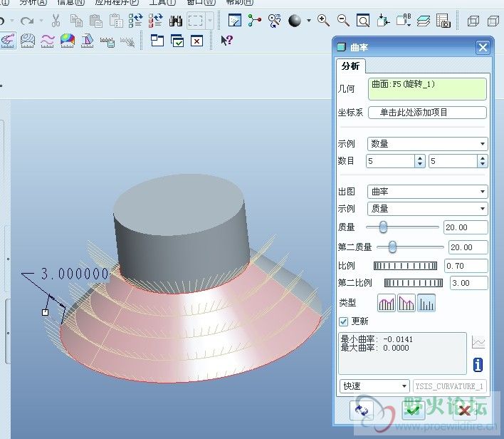
Task: Click the Paste Special icon
Action: 116,21
